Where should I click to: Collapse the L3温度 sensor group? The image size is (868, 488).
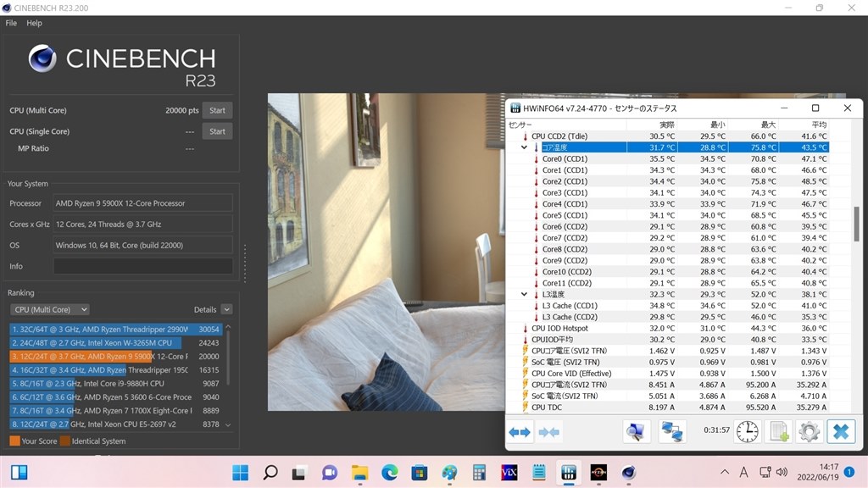(524, 294)
